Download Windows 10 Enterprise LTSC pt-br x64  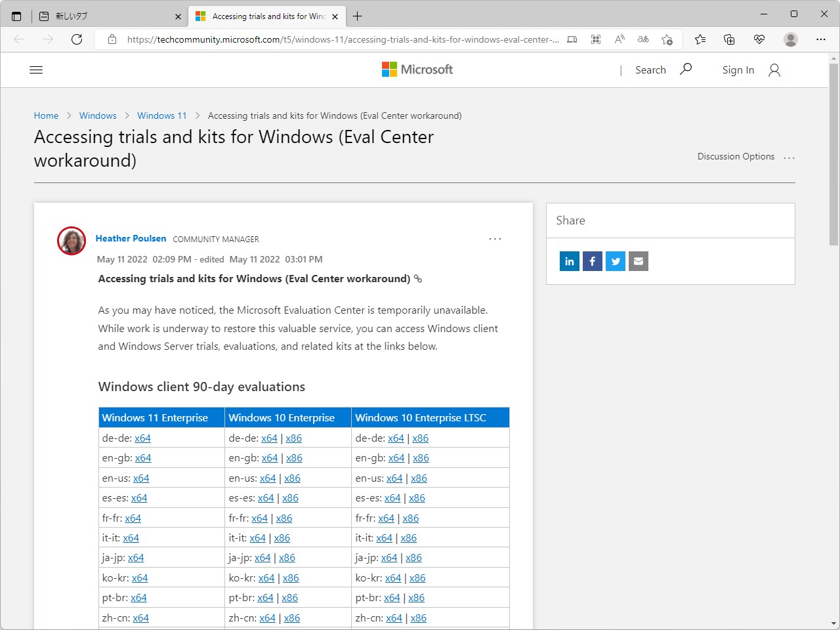click(x=392, y=598)
